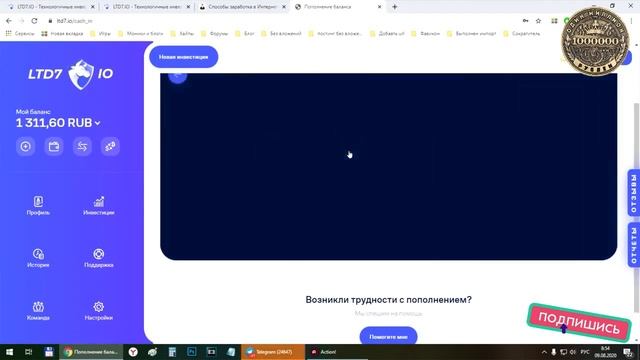Open Команда in the sidebar

click(38, 311)
